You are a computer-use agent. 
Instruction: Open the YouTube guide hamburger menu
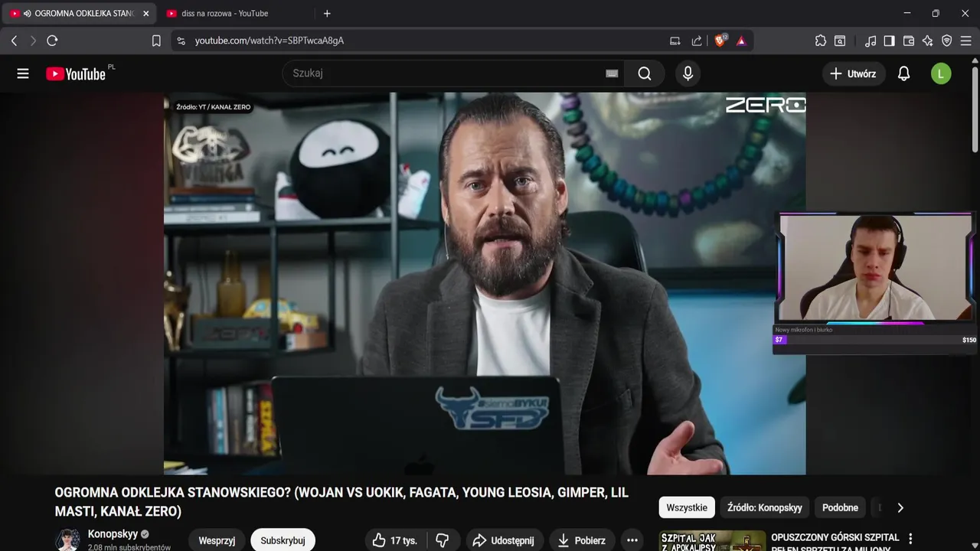tap(23, 73)
